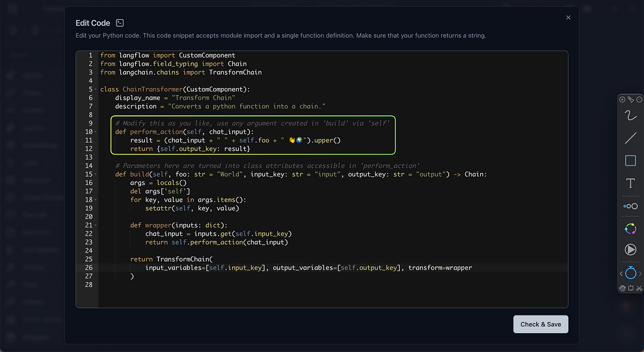Click the timer stopwatch icon
Viewport: 644px width, 352px height.
pos(631,273)
